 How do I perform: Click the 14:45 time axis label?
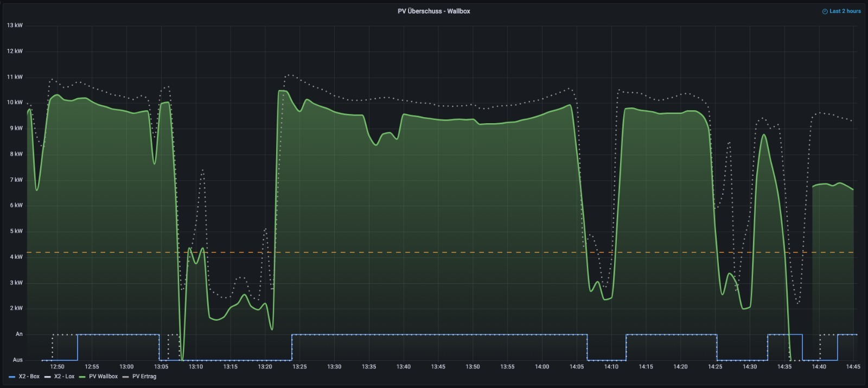tap(853, 367)
